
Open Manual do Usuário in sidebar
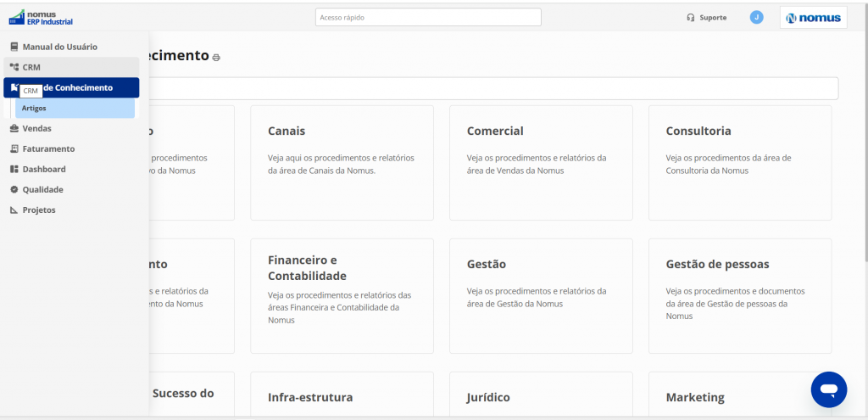59,47
